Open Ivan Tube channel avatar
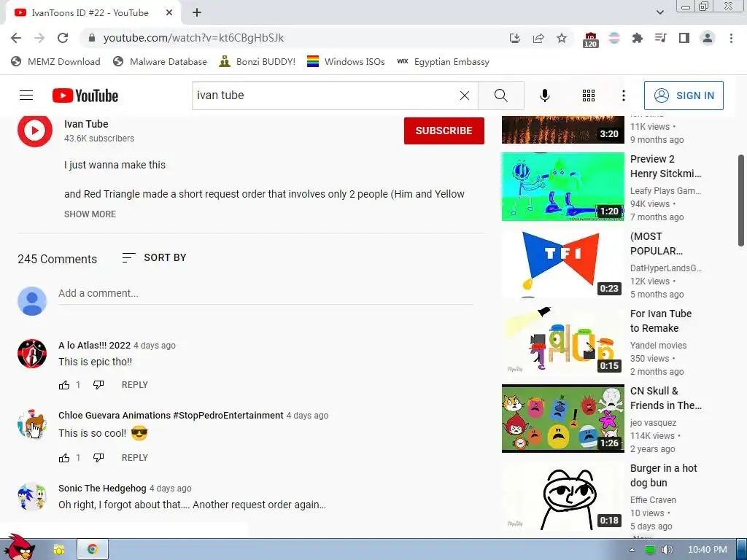Screen dimensions: 747x560 (35, 130)
